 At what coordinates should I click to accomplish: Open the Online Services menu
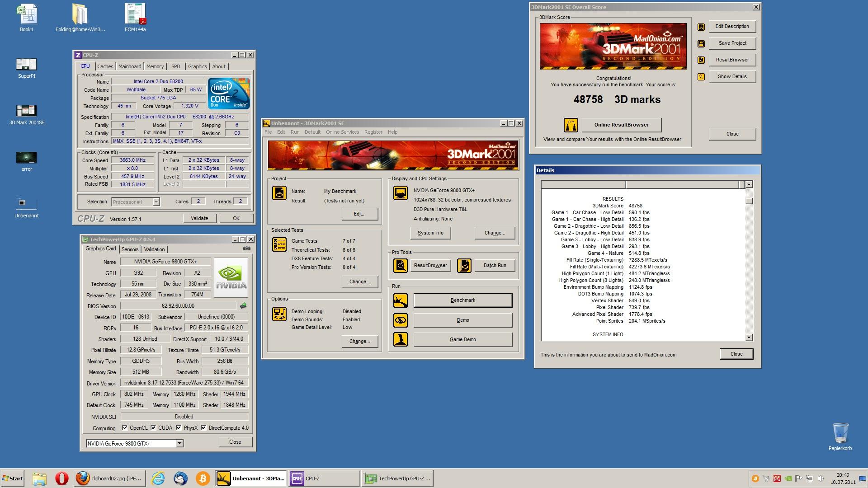(342, 132)
